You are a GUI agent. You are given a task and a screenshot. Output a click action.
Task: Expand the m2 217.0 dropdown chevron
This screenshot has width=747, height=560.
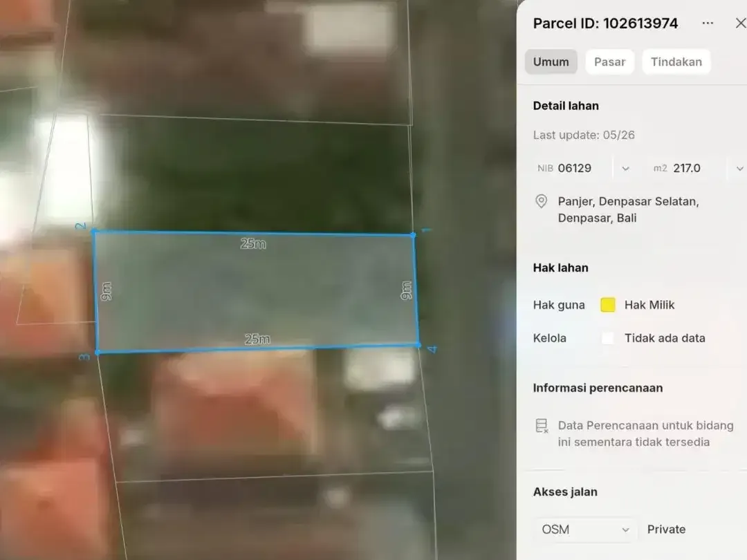tap(740, 169)
